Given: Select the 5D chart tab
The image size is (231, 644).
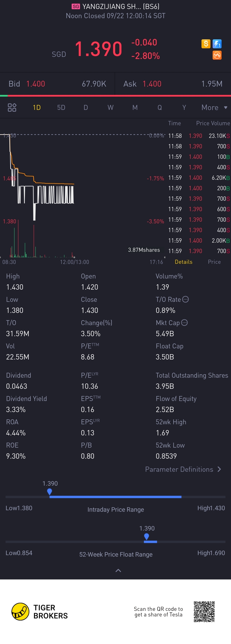Looking at the screenshot, I should tap(61, 108).
